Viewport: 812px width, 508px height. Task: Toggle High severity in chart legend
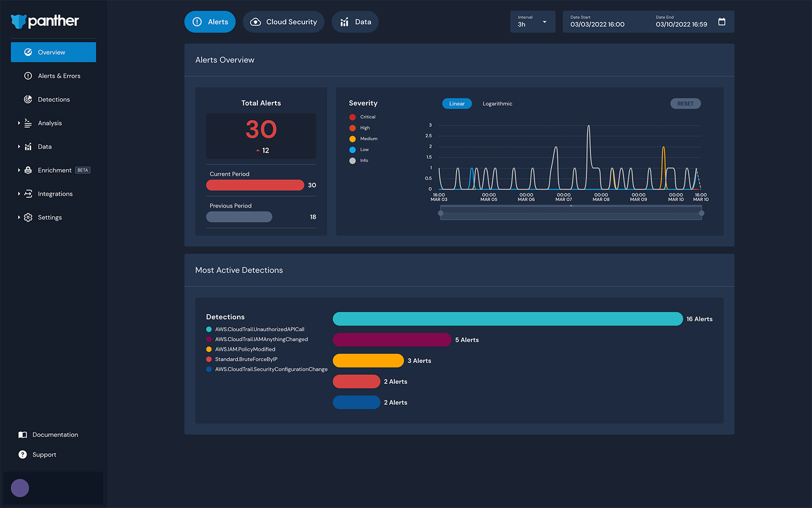352,128
